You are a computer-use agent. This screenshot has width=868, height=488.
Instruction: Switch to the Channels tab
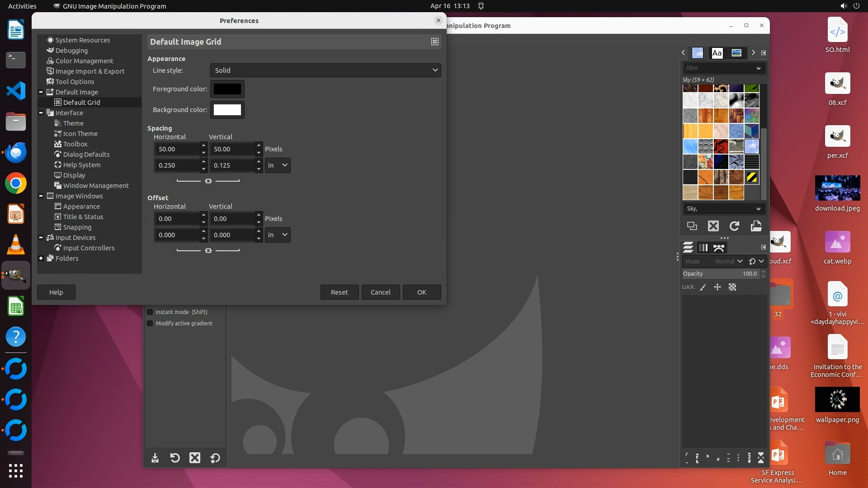click(x=703, y=248)
